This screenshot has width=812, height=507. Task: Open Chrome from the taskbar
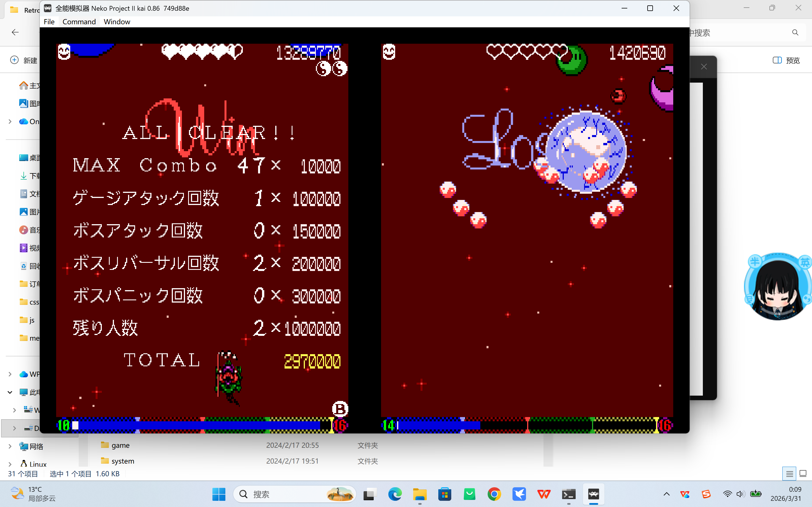[x=494, y=494]
